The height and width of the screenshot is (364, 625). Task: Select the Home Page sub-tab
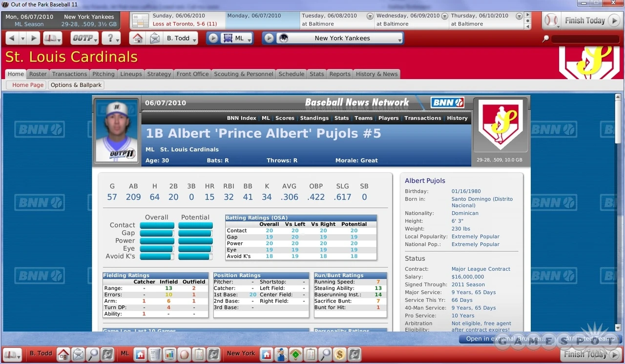[x=27, y=85]
